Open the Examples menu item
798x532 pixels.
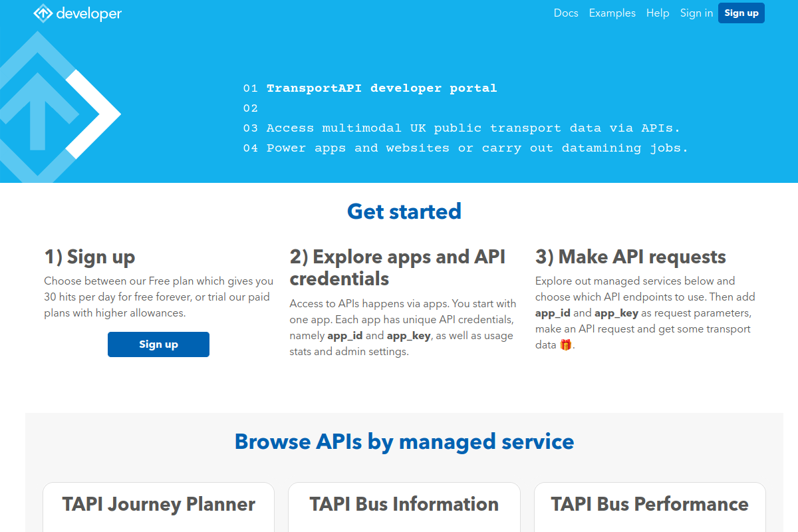pyautogui.click(x=612, y=13)
